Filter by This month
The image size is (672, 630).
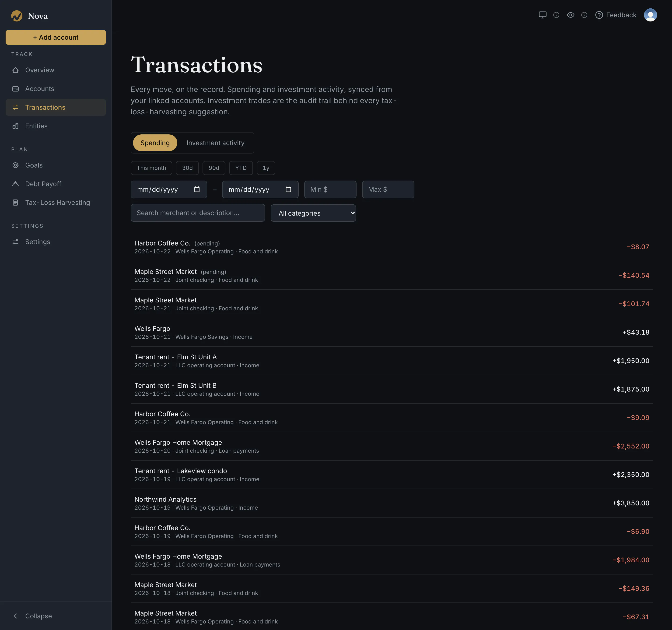pos(151,168)
